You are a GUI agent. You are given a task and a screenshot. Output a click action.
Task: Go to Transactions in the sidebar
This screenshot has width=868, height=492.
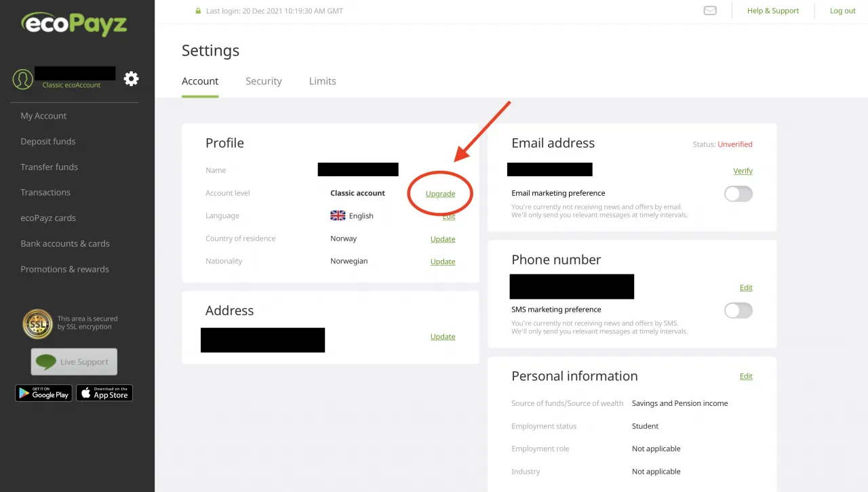(45, 192)
